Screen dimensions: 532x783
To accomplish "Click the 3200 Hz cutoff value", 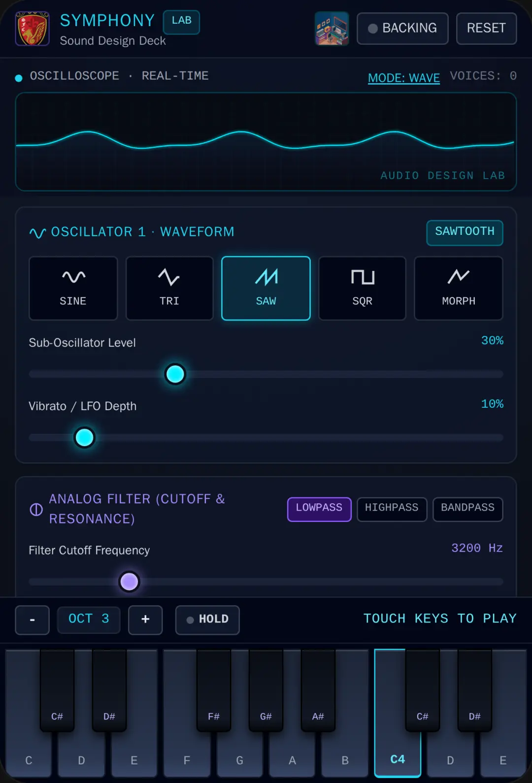I will [477, 548].
